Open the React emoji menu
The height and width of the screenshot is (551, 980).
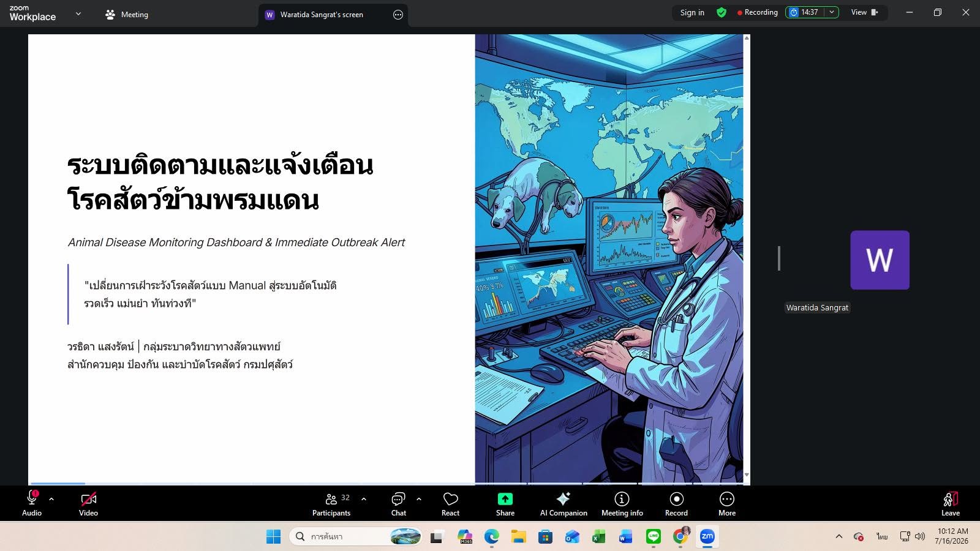click(450, 504)
